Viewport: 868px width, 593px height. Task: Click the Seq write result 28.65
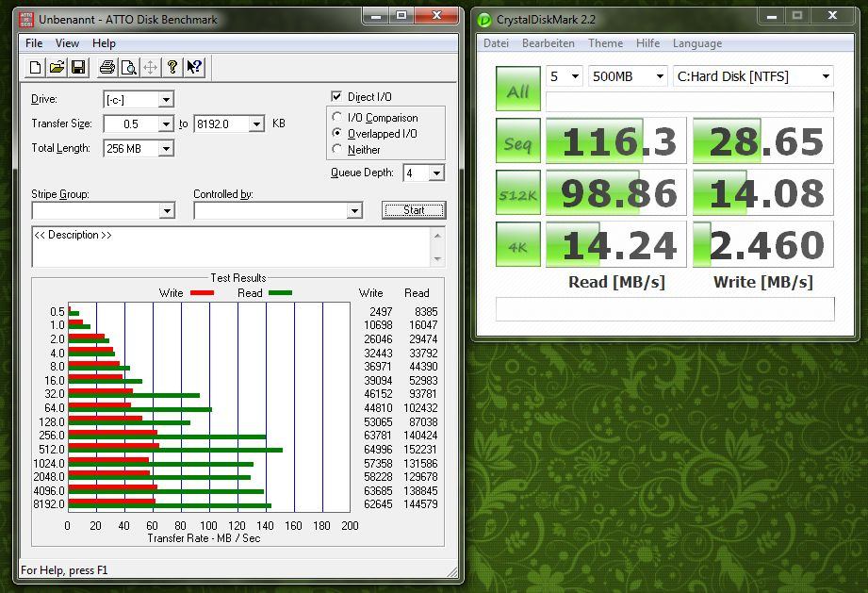point(763,140)
